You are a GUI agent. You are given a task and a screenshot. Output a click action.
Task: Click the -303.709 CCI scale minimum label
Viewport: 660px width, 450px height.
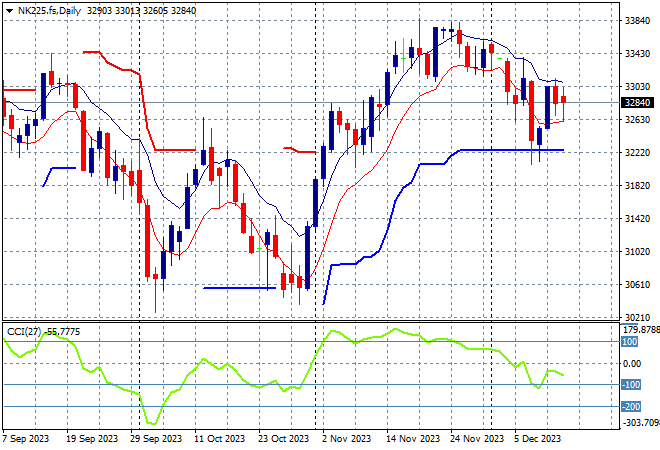pos(640,423)
